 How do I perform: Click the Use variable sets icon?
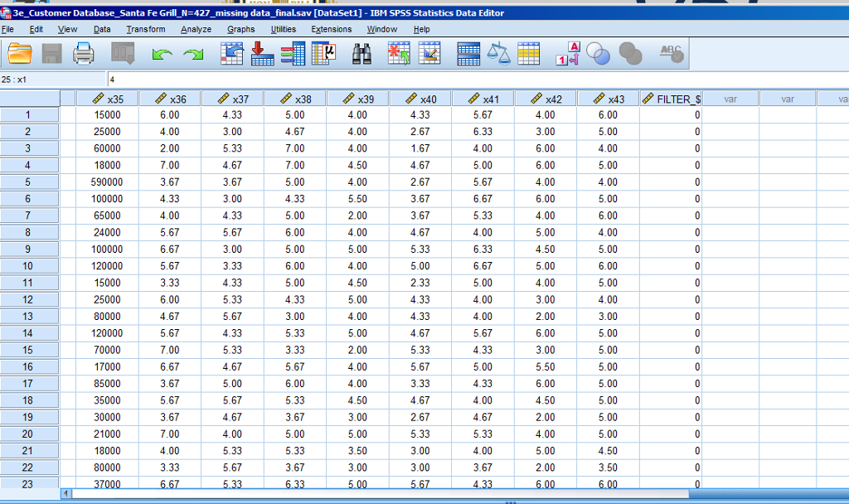(599, 54)
